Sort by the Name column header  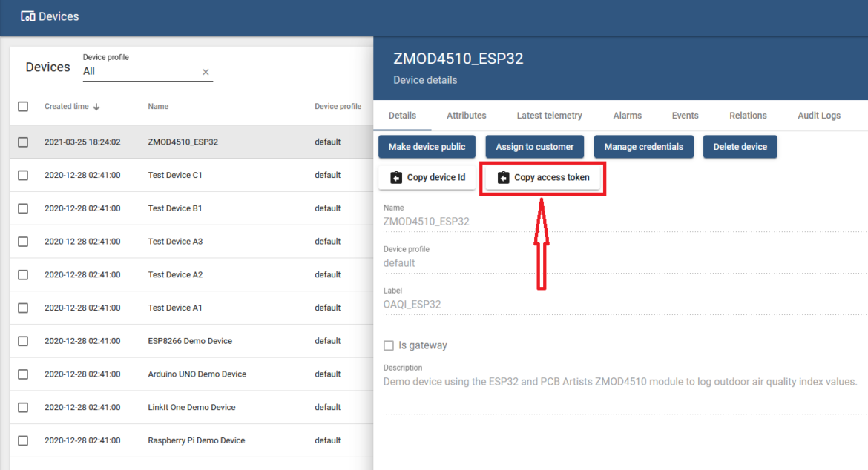tap(158, 107)
